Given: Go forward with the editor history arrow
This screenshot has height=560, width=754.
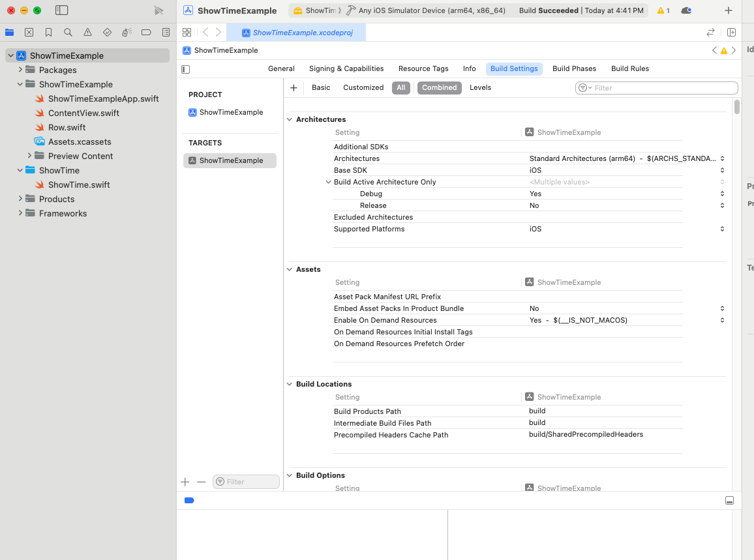Looking at the screenshot, I should (x=219, y=32).
